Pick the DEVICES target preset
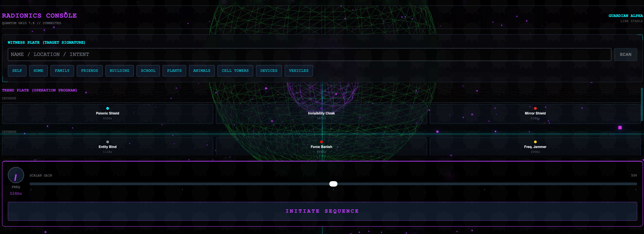Viewport: 644px width, 234px height. [269, 71]
